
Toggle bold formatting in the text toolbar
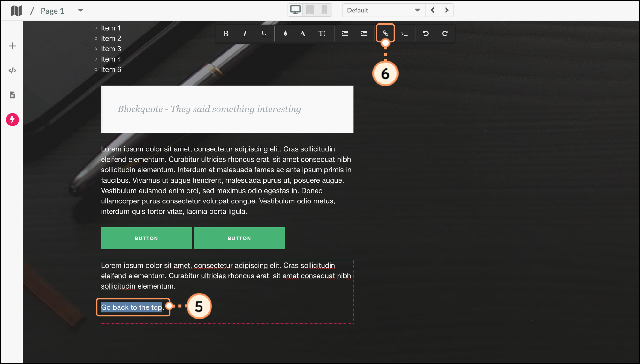click(226, 34)
